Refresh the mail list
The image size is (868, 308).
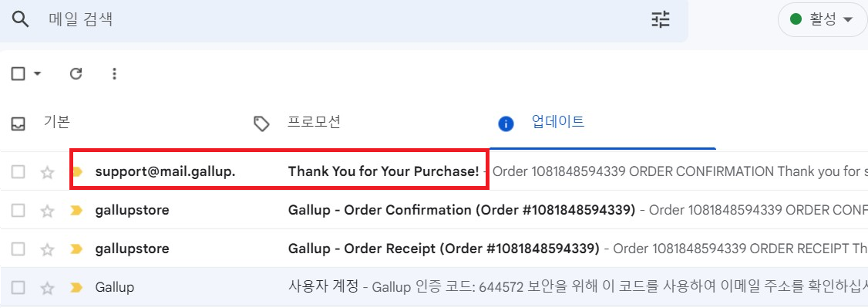point(76,73)
